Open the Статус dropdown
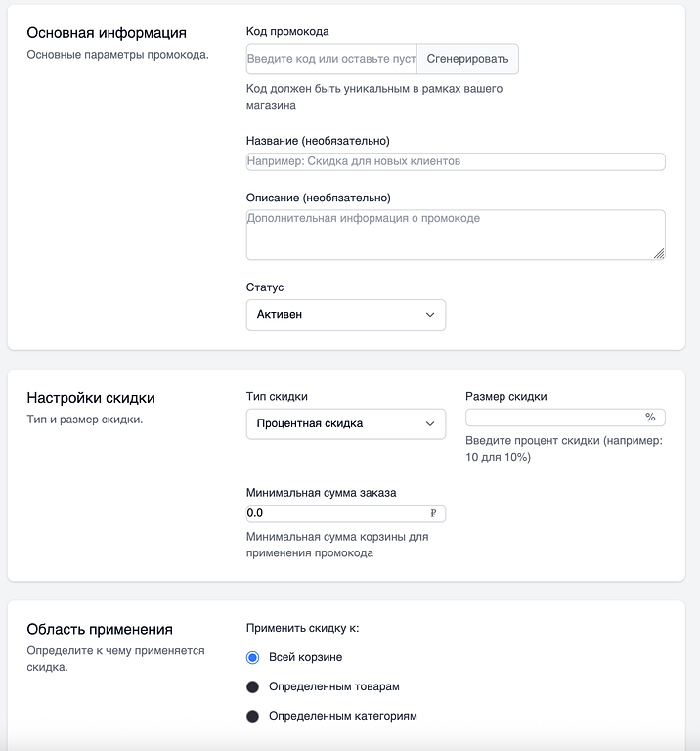 pos(346,315)
